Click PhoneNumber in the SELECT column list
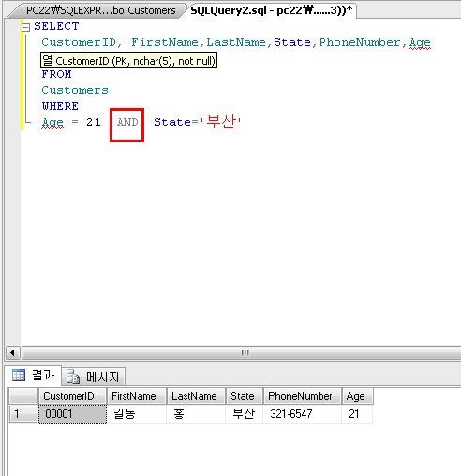Viewport: 461px width, 476px height. pos(359,42)
